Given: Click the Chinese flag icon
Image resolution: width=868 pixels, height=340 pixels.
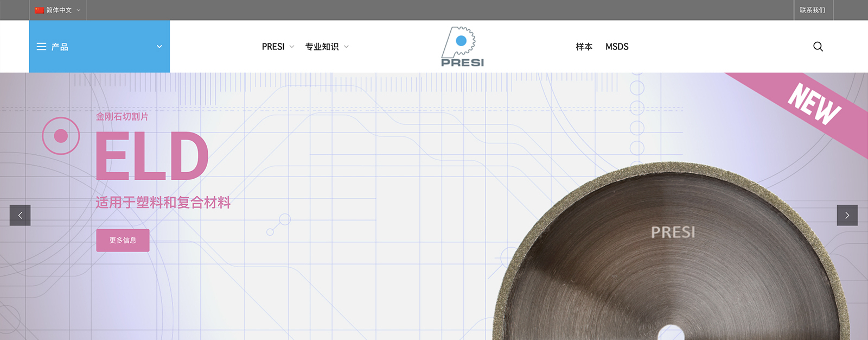Looking at the screenshot, I should tap(39, 10).
